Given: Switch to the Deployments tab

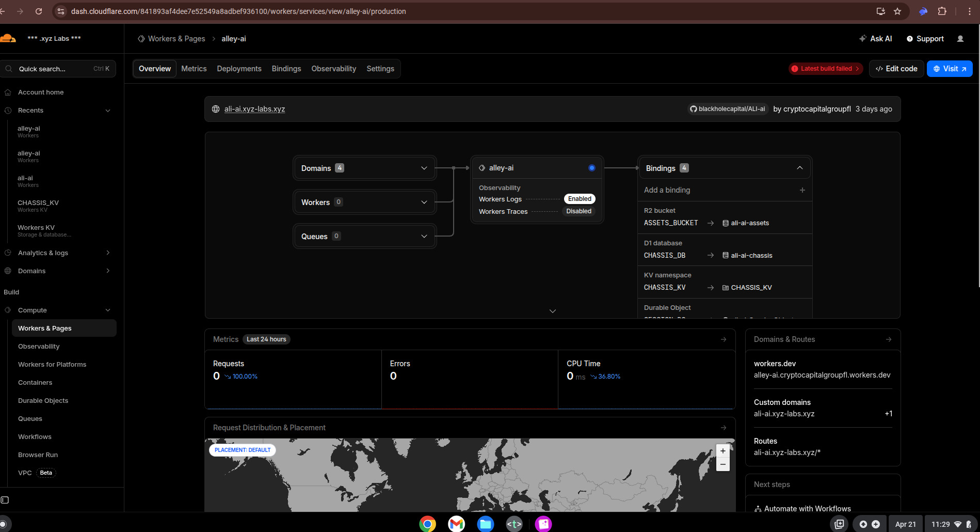Looking at the screenshot, I should (x=239, y=69).
